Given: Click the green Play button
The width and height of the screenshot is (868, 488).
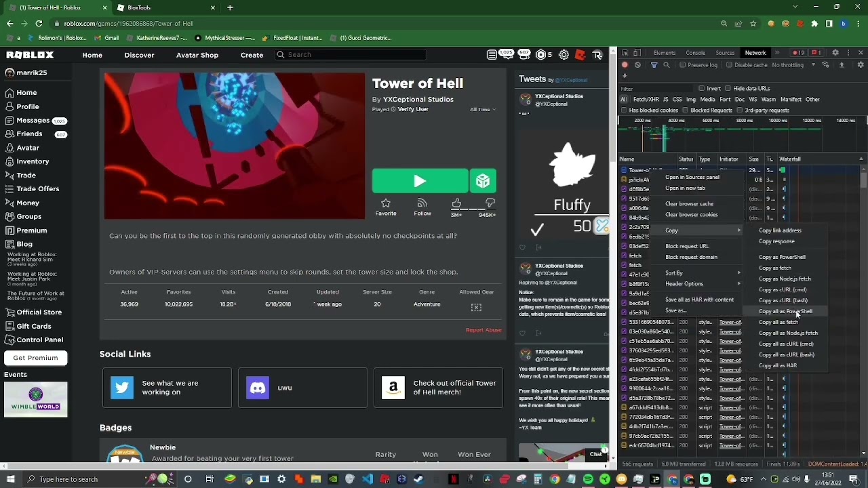Looking at the screenshot, I should [420, 181].
